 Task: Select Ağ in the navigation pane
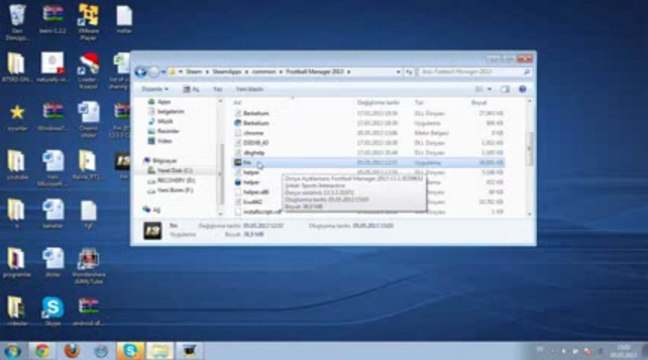151,210
